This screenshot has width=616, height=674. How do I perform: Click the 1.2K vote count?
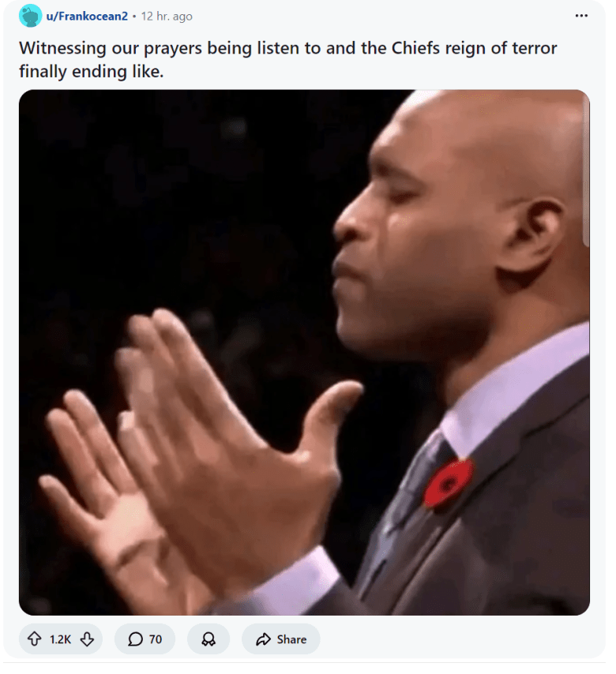pos(60,639)
